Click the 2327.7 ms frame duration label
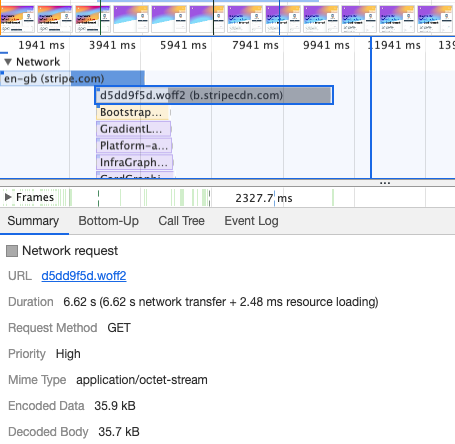Viewport: 455px width, 444px height. (x=264, y=198)
